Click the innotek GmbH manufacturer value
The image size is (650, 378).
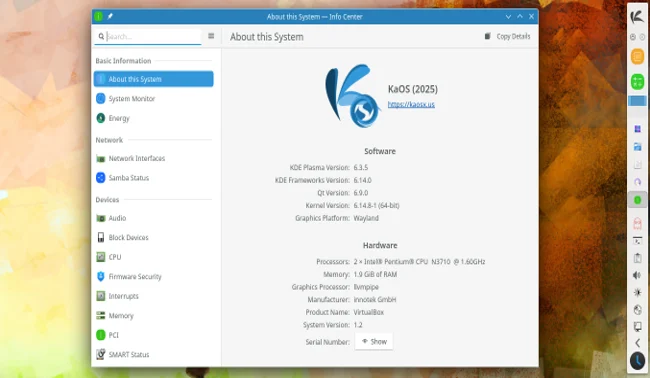coord(375,299)
